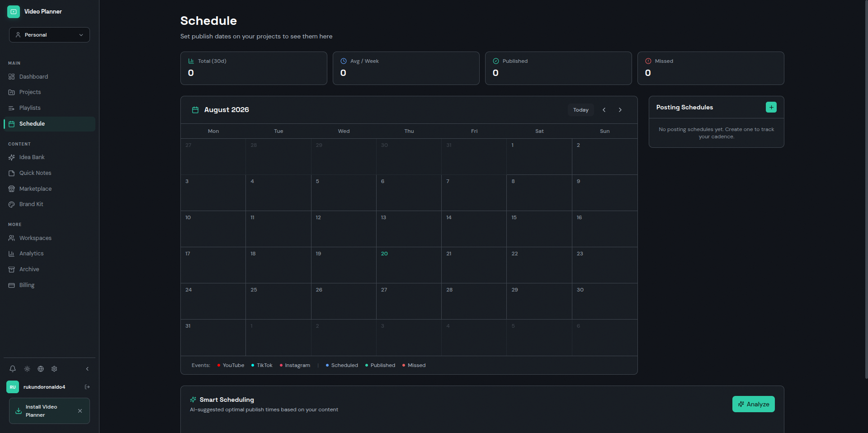Click the logout icon beside rukundoronaldo4
Screen dimensions: 868x433
point(87,387)
